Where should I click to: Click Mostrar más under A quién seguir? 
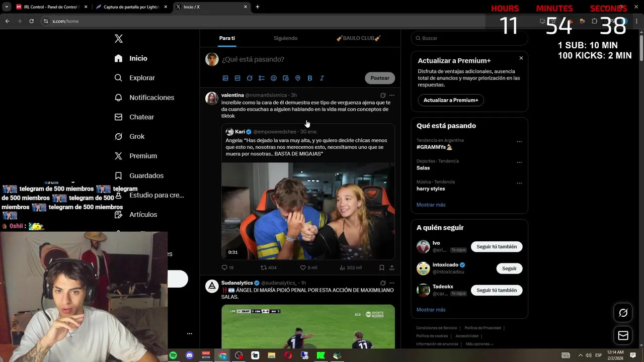click(431, 310)
